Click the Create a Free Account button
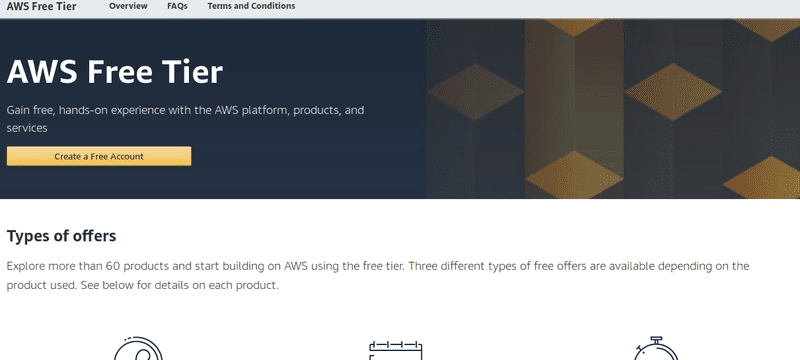 (x=99, y=157)
